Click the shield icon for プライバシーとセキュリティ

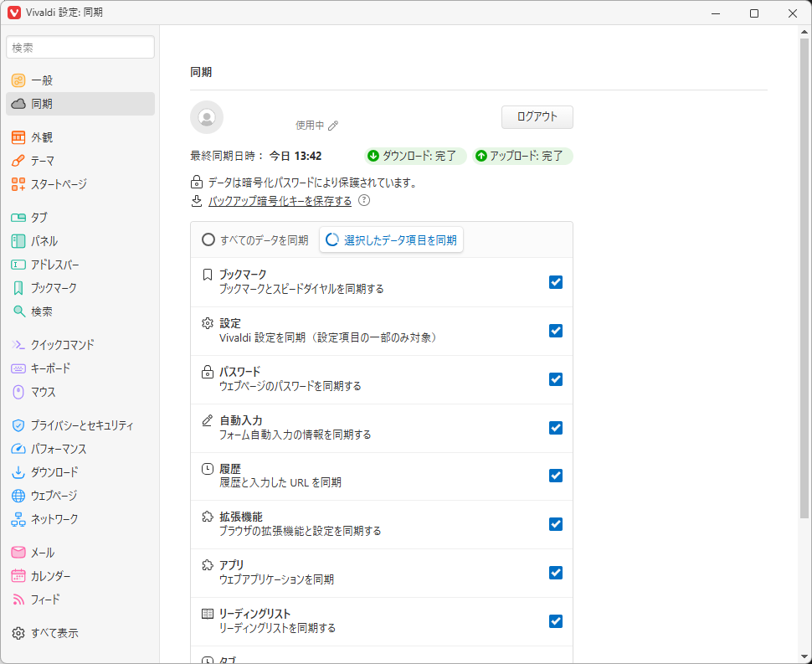click(18, 425)
